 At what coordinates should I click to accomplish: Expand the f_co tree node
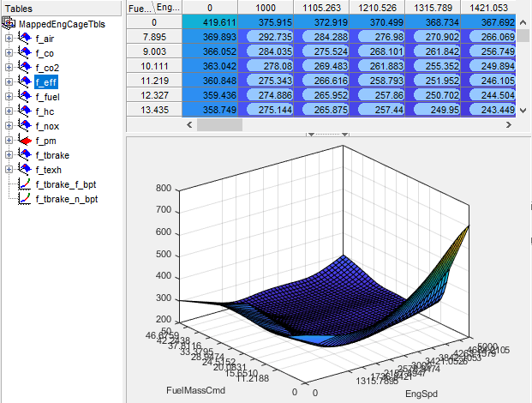point(9,53)
